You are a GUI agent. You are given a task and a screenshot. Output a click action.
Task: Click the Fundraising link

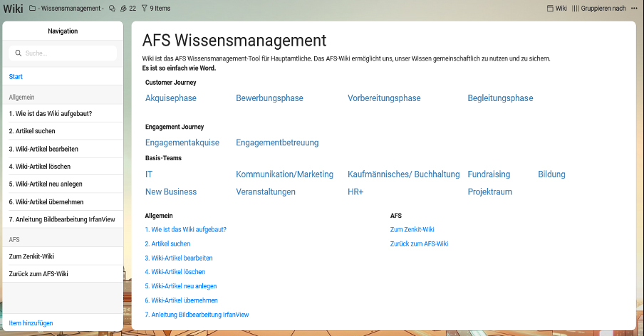[x=489, y=174]
